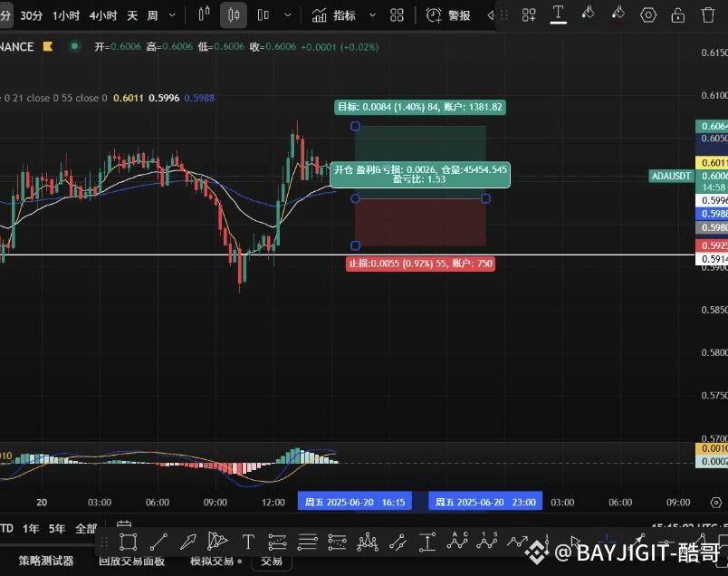Switch to the 4小时 timeframe

[x=103, y=15]
